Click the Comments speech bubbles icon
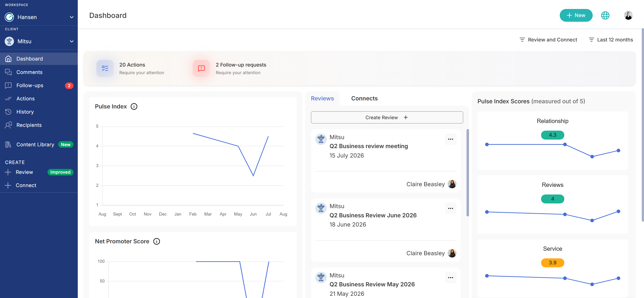644x298 pixels. tap(8, 72)
